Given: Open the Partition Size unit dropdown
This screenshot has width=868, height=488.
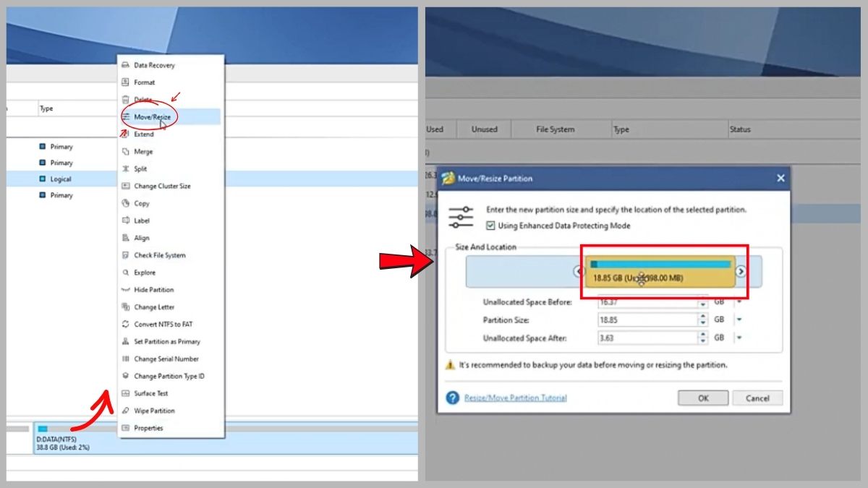Looking at the screenshot, I should click(x=739, y=320).
